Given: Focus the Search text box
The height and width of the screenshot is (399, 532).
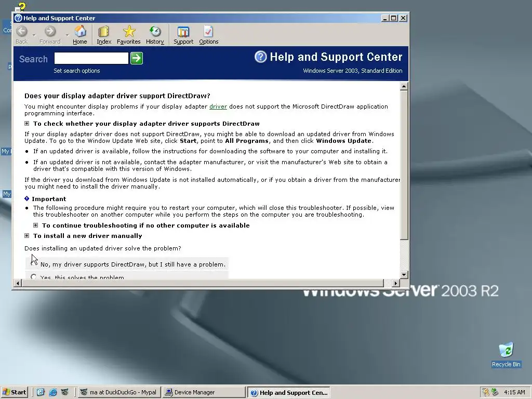Looking at the screenshot, I should [x=91, y=58].
